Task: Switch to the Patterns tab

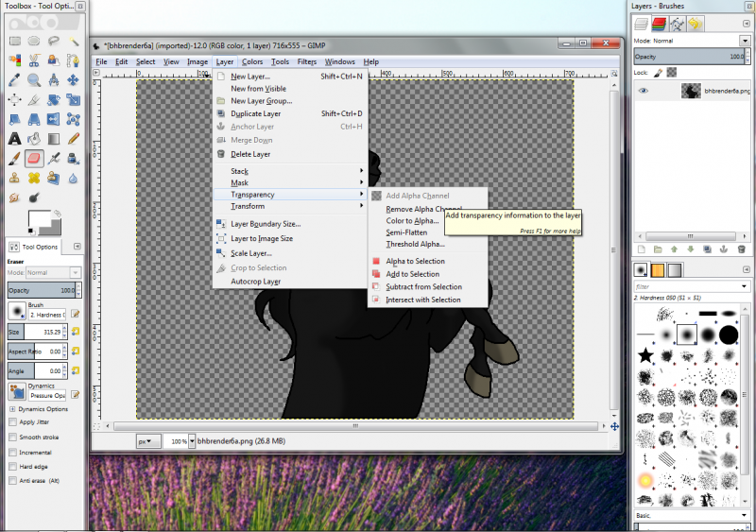Action: point(658,270)
